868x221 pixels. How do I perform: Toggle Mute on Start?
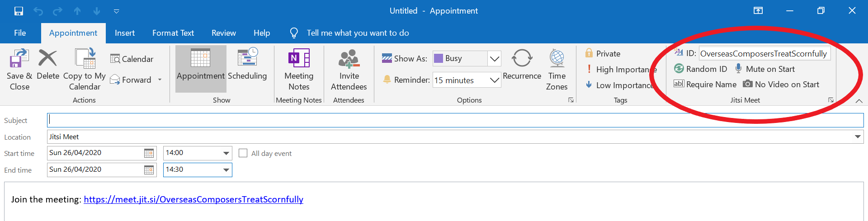[764, 69]
